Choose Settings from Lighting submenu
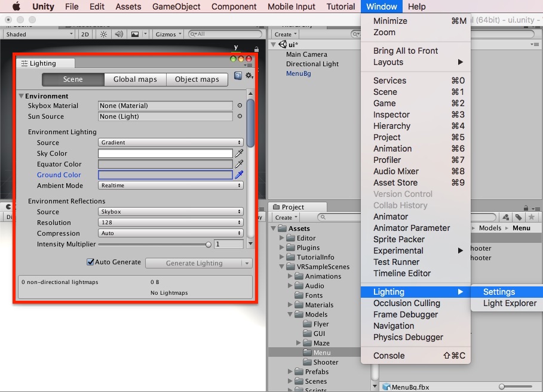 pos(507,292)
